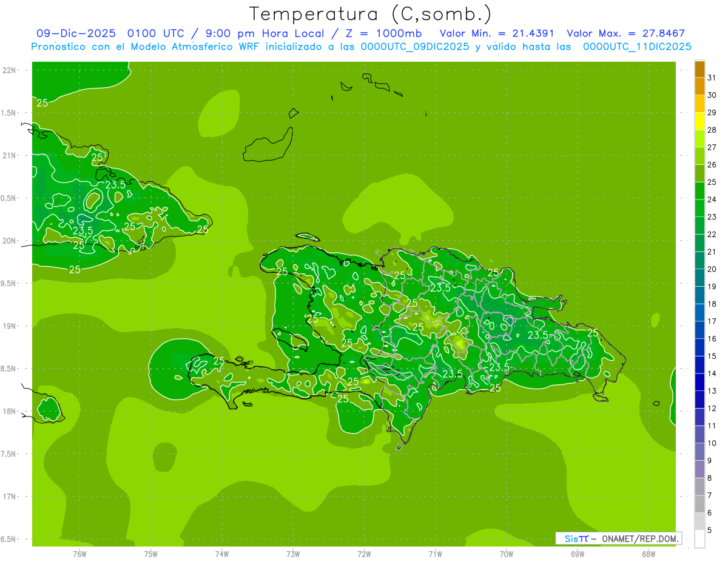
Task: Click the legend value '25'
Action: point(712,182)
